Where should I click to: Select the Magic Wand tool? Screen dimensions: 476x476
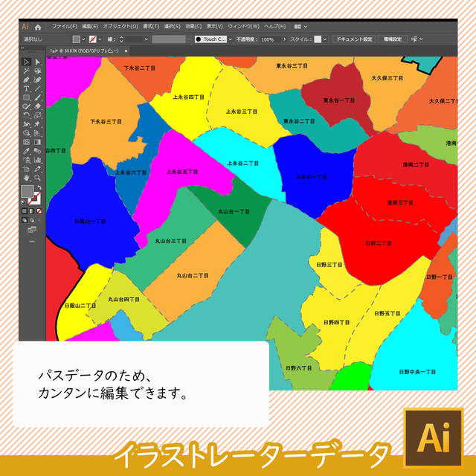click(27, 71)
